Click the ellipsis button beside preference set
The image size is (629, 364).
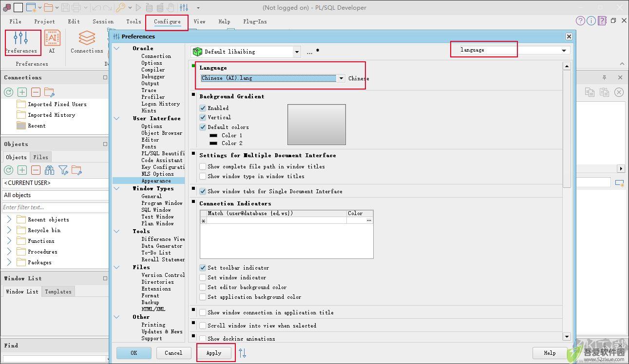click(x=309, y=52)
